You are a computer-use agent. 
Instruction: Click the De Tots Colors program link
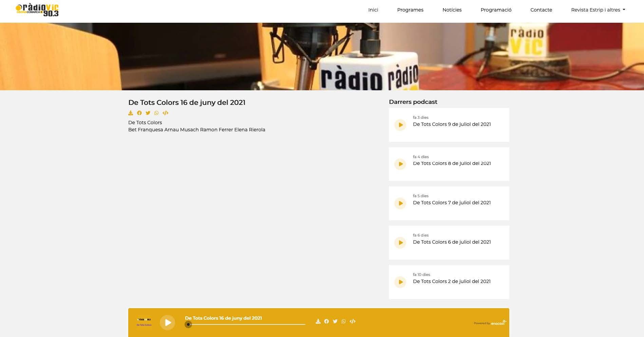click(x=145, y=123)
